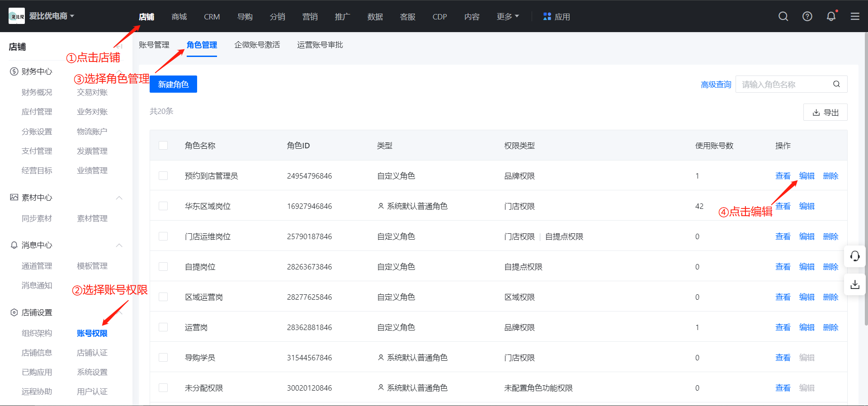Click the 应用 grid icon
This screenshot has width=868, height=406.
point(547,16)
